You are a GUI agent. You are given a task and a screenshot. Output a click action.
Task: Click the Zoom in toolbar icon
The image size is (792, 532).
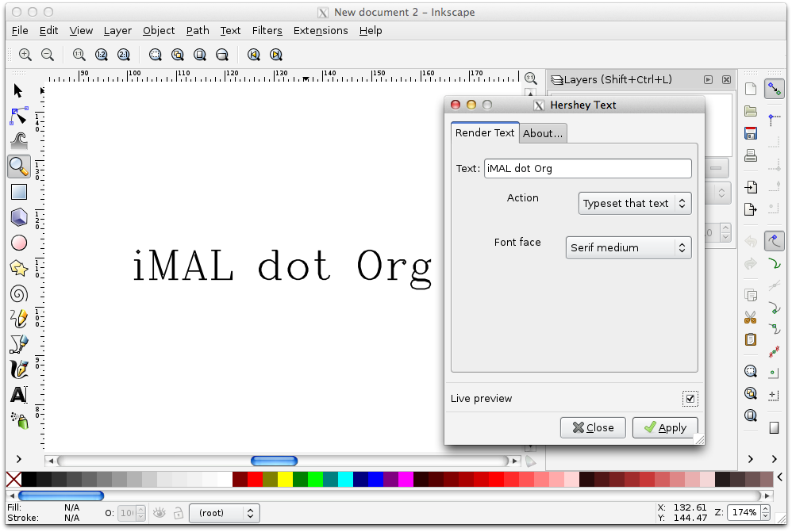(x=25, y=55)
